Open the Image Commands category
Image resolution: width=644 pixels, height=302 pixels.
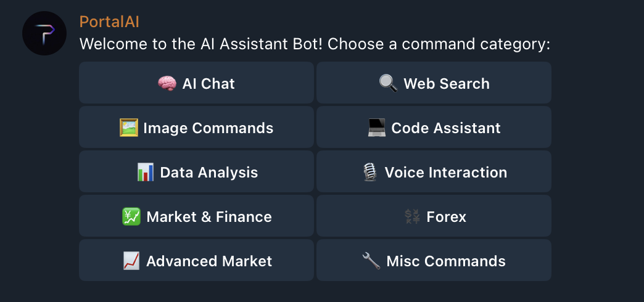pyautogui.click(x=196, y=127)
